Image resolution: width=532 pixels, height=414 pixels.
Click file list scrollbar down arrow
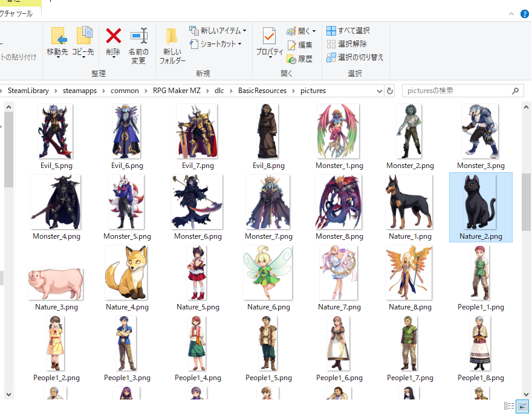526,394
